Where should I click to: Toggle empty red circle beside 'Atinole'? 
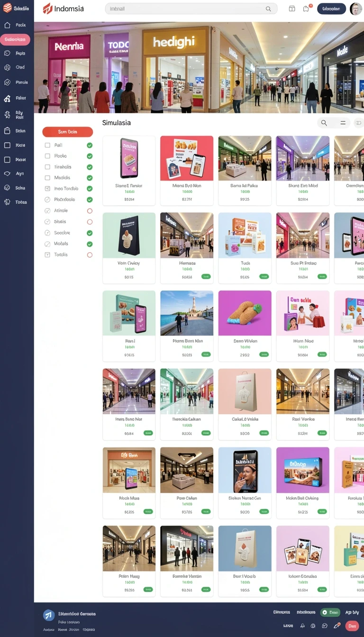point(90,211)
